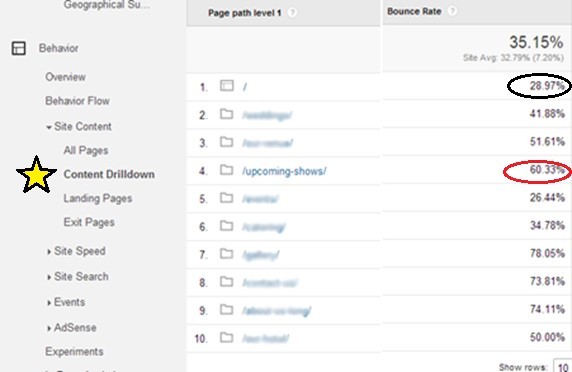Open Behavior Overview report
Image resolution: width=572 pixels, height=372 pixels.
pyautogui.click(x=66, y=77)
